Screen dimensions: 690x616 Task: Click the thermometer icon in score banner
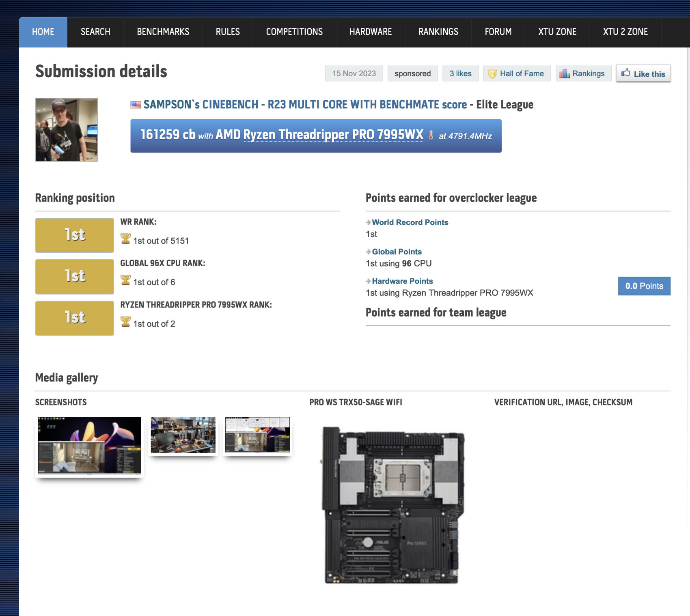click(431, 136)
